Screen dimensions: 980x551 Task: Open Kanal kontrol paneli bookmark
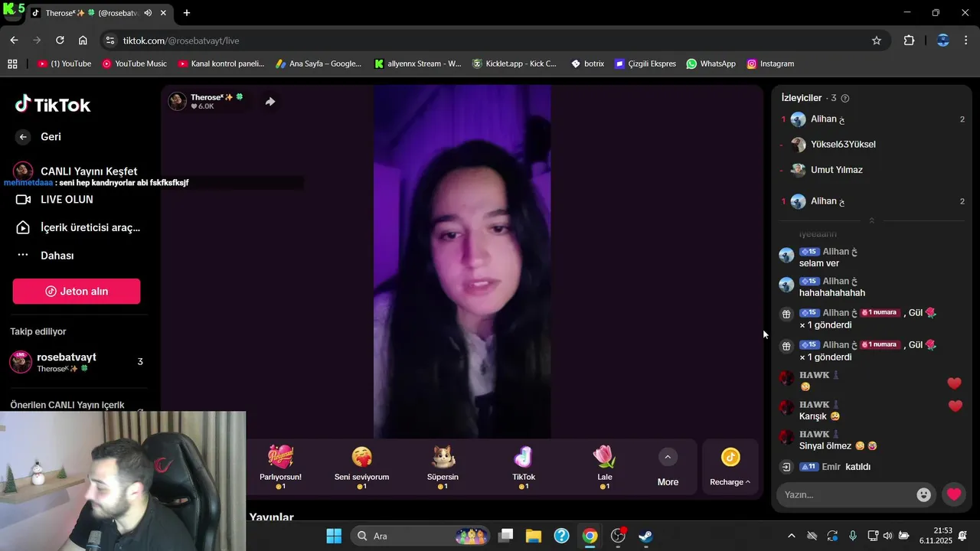pyautogui.click(x=221, y=64)
